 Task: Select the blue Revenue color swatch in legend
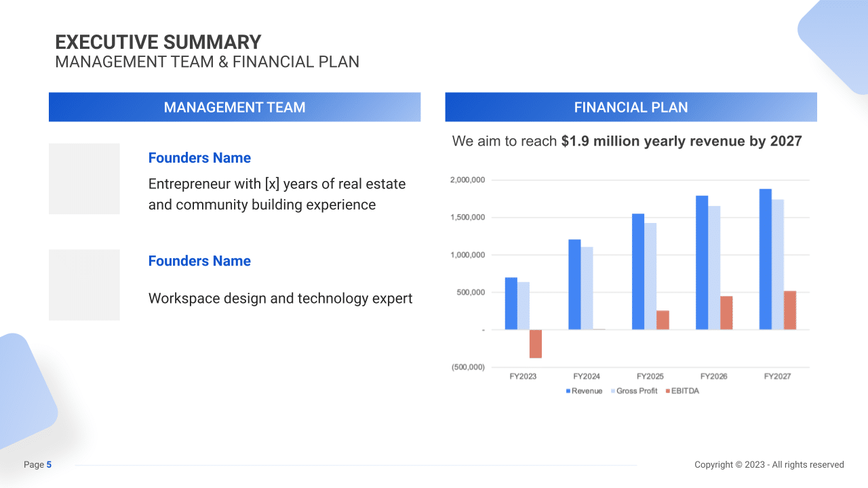pos(568,390)
